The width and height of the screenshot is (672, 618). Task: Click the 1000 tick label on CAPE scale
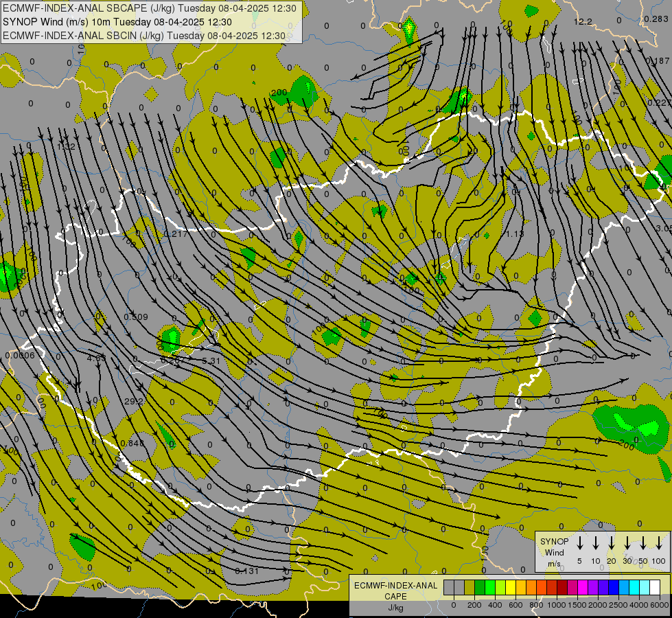557,605
